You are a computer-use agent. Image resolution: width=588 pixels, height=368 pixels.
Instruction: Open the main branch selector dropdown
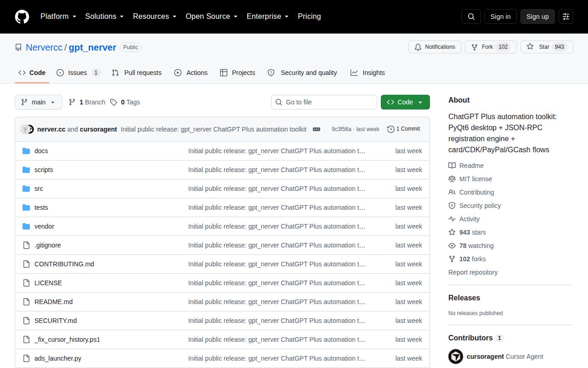point(39,102)
